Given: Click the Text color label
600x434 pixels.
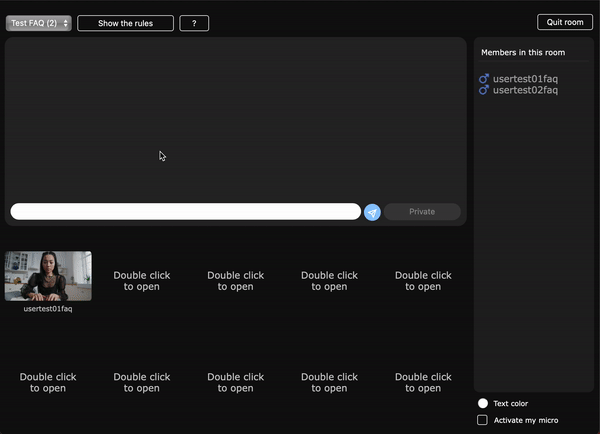Looking at the screenshot, I should pos(510,403).
